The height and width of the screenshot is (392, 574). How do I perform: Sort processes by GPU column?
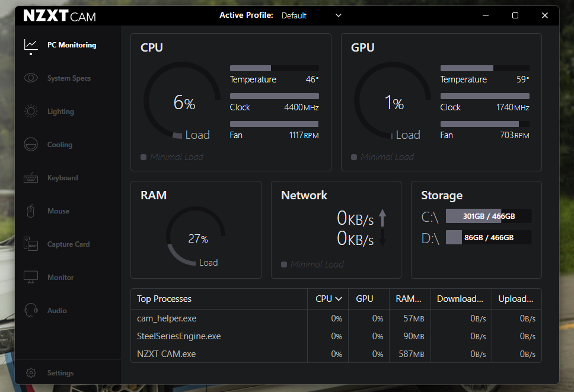pyautogui.click(x=365, y=299)
